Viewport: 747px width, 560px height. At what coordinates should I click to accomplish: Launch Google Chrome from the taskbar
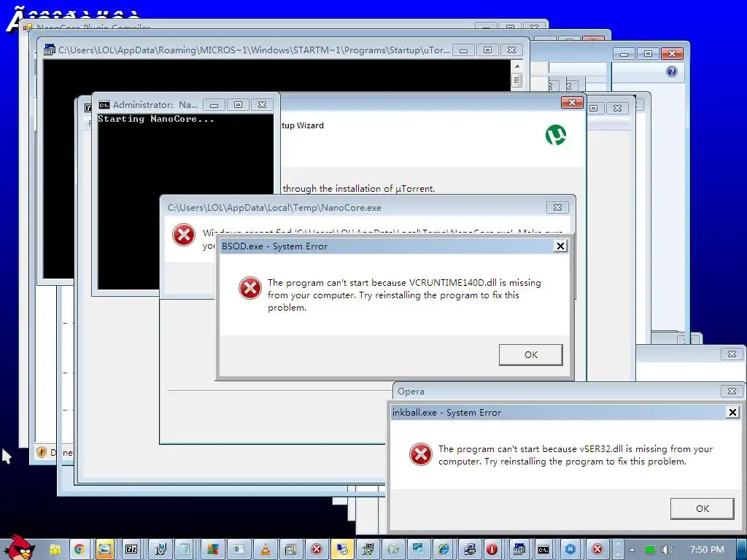pyautogui.click(x=79, y=550)
